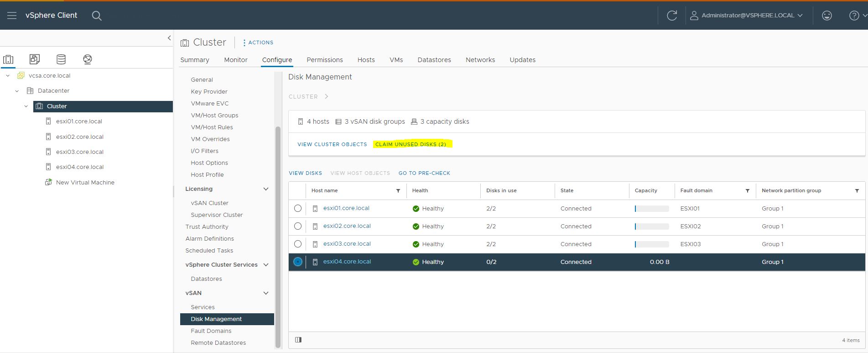Open Remote Datastores under vSAN
The height and width of the screenshot is (353, 868).
(218, 343)
